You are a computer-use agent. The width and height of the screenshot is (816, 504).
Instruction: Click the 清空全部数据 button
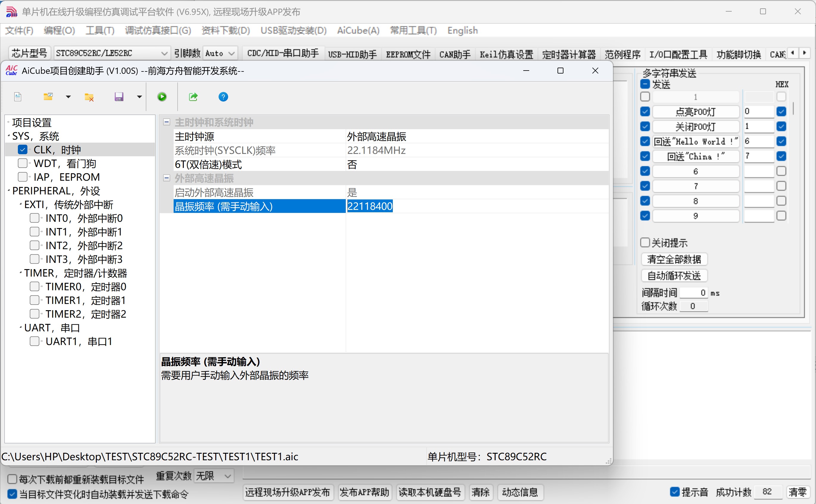674,259
